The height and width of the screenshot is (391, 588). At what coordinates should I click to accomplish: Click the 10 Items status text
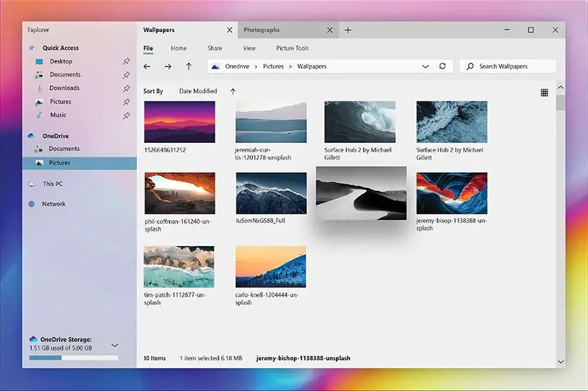154,358
